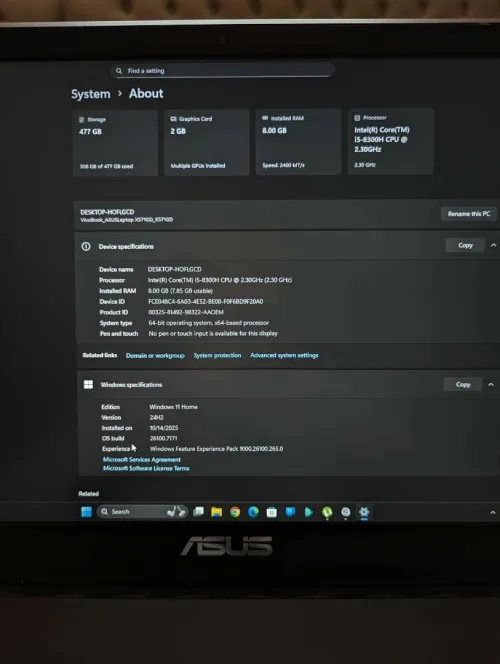This screenshot has height=664, width=500.
Task: Click the Find a setting search field
Action: (x=223, y=70)
